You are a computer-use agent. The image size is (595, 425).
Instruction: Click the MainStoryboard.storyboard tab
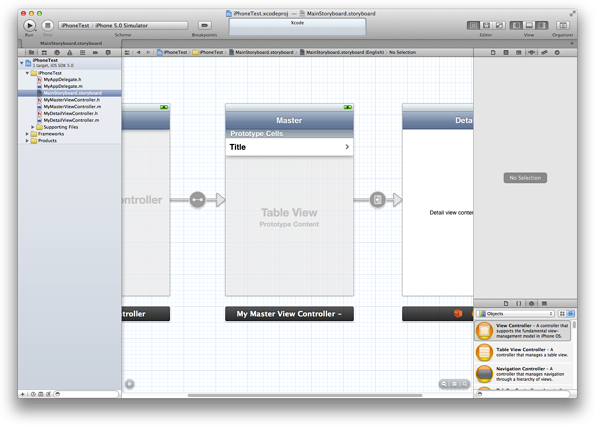tap(71, 43)
